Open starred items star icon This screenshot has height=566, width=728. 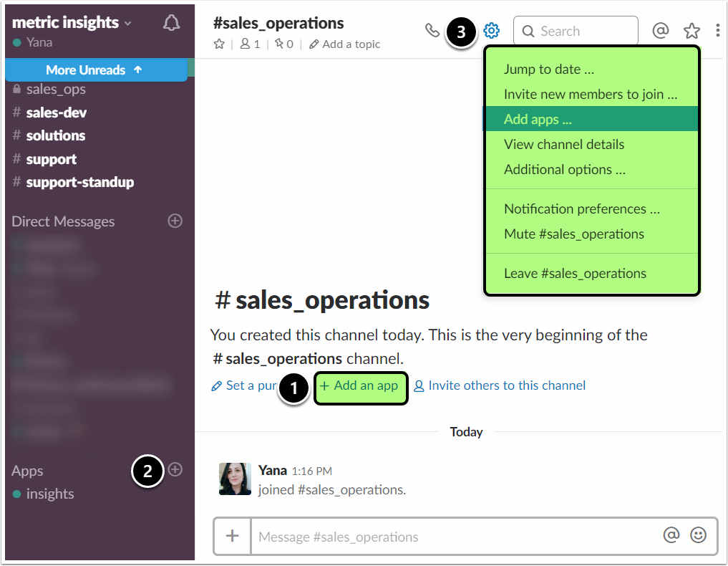691,31
